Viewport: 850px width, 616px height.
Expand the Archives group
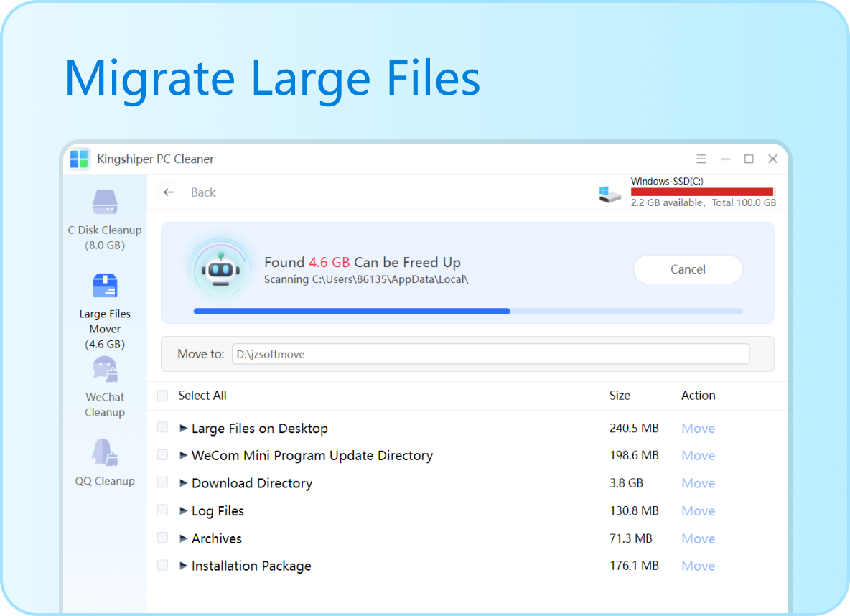pos(183,538)
